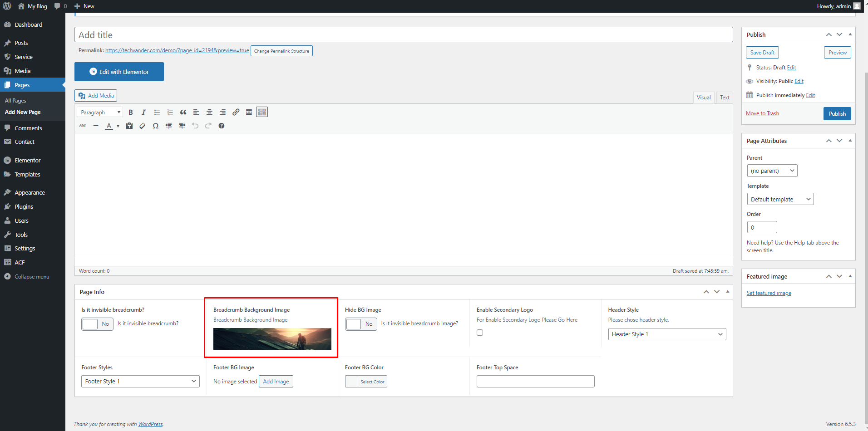Click the clear formatting eraser icon
This screenshot has width=868, height=431.
[x=142, y=126]
